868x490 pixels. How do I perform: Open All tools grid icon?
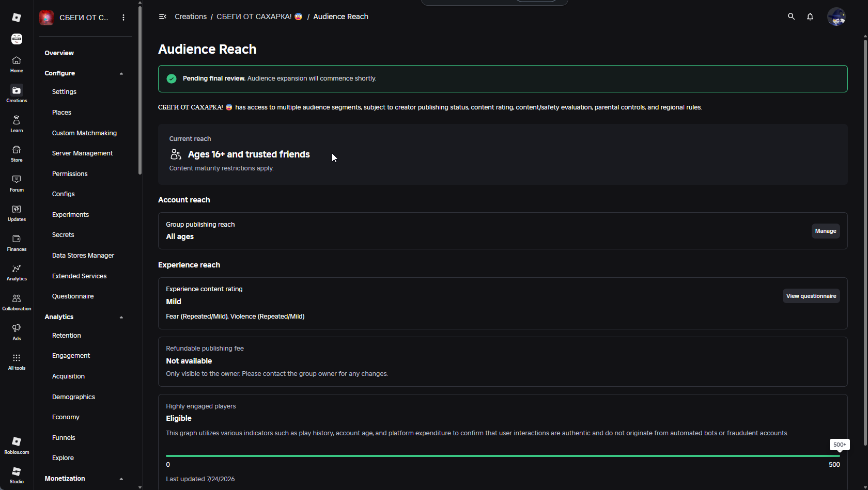tap(17, 362)
